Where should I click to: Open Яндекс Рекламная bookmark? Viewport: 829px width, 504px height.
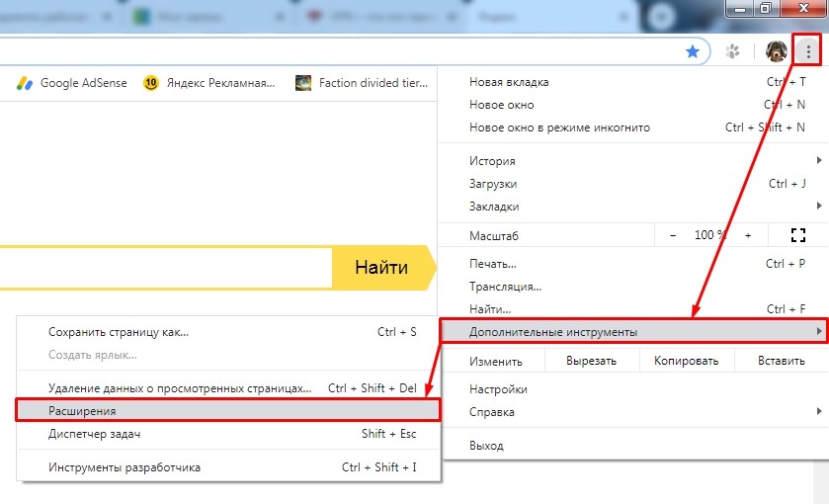coord(209,83)
